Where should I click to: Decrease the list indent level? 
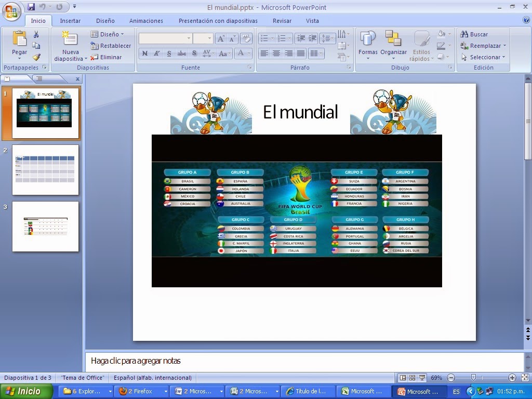point(301,38)
